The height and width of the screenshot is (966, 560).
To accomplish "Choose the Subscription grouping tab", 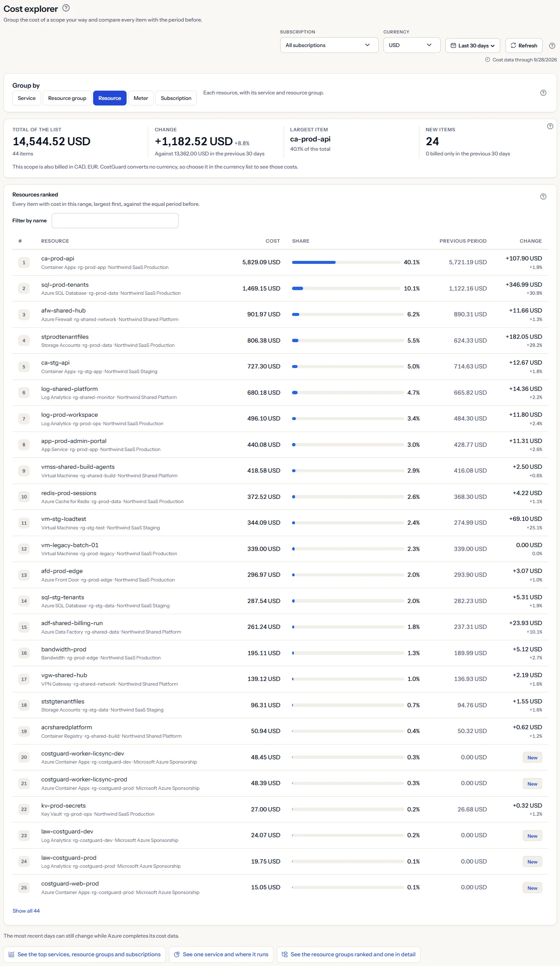I will pos(176,98).
